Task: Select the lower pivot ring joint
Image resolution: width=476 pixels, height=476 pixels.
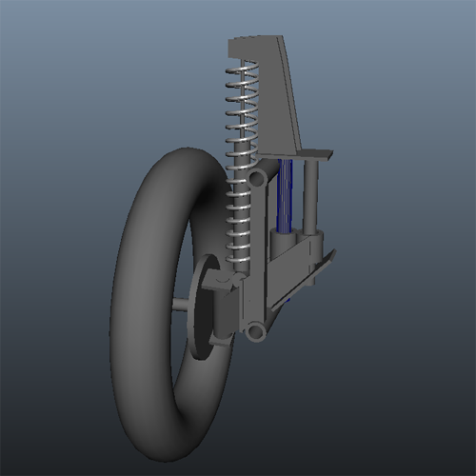Action: (x=256, y=331)
